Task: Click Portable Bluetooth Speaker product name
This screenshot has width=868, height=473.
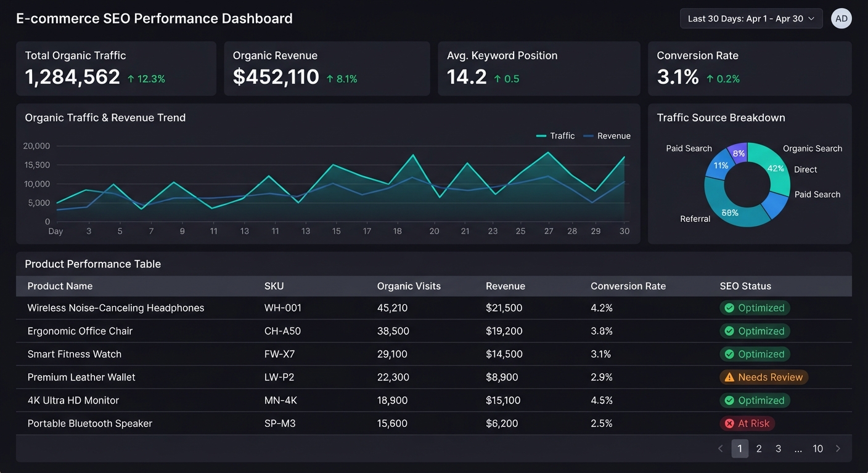Action: point(90,423)
